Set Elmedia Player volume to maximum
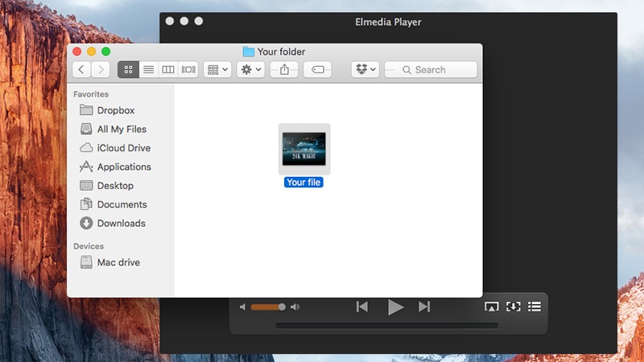The image size is (644, 362). coord(295,307)
